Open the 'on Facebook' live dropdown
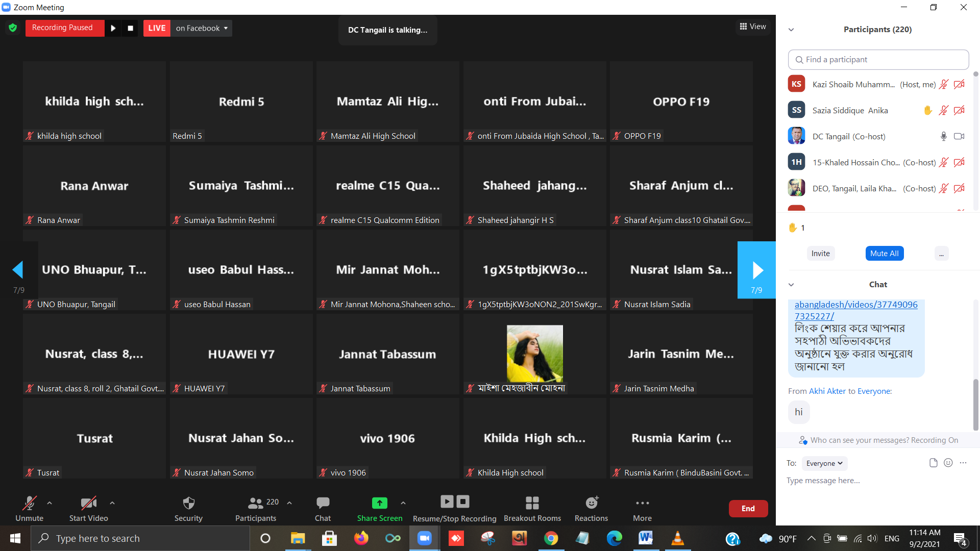 [202, 28]
